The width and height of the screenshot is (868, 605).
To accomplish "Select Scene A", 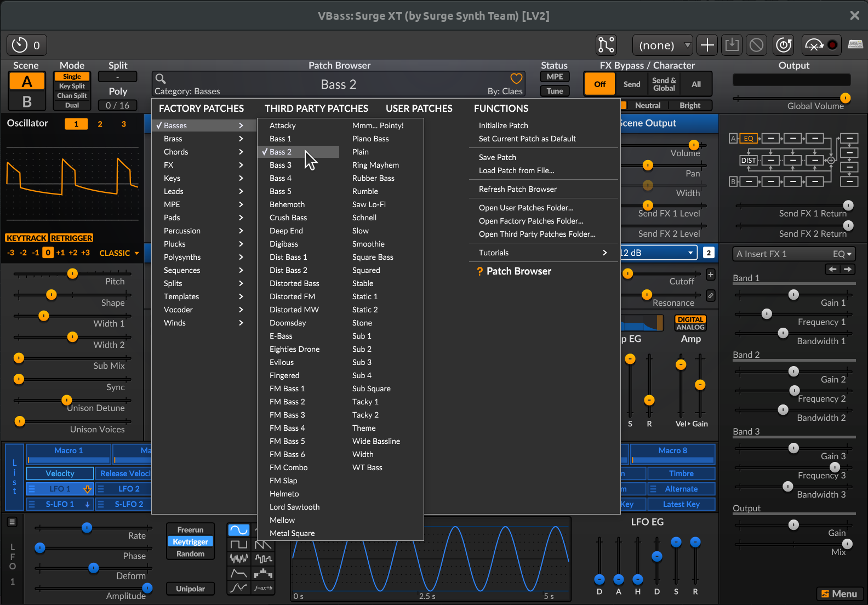I will coord(26,82).
